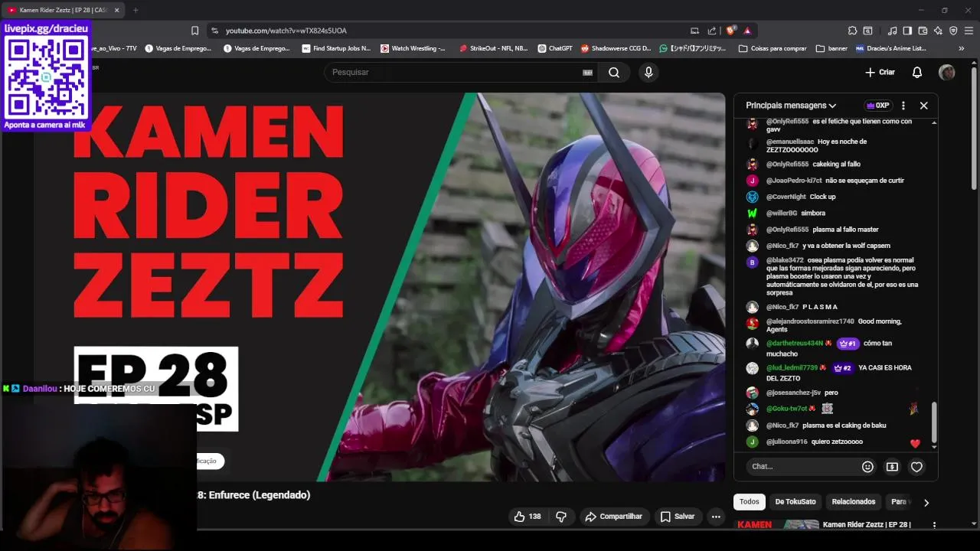Viewport: 980px width, 551px height.
Task: Open the Brave Wallet icon
Action: [923, 31]
